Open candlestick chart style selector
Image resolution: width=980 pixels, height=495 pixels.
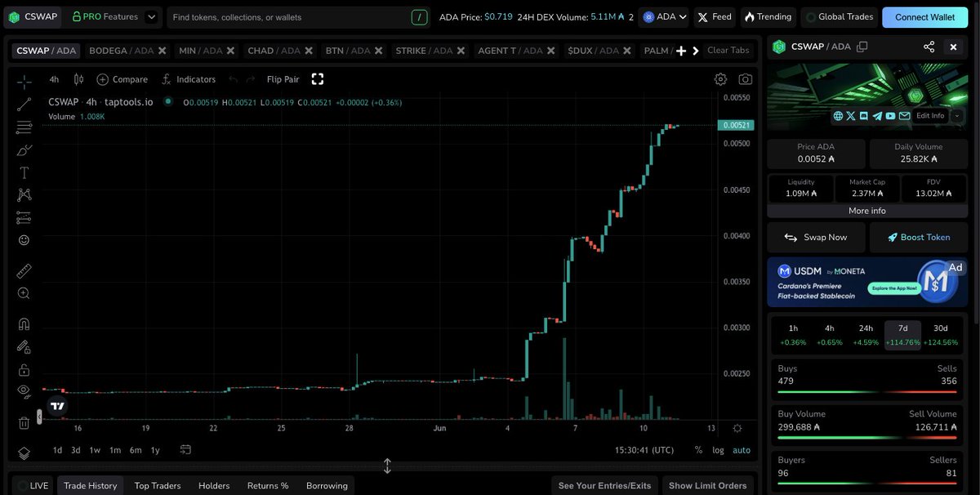pos(78,79)
